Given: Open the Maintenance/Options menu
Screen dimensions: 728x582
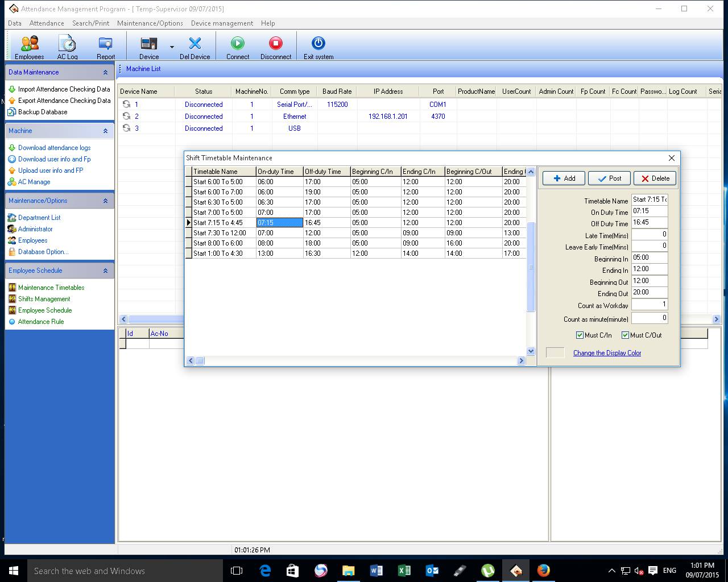Looking at the screenshot, I should (x=150, y=23).
